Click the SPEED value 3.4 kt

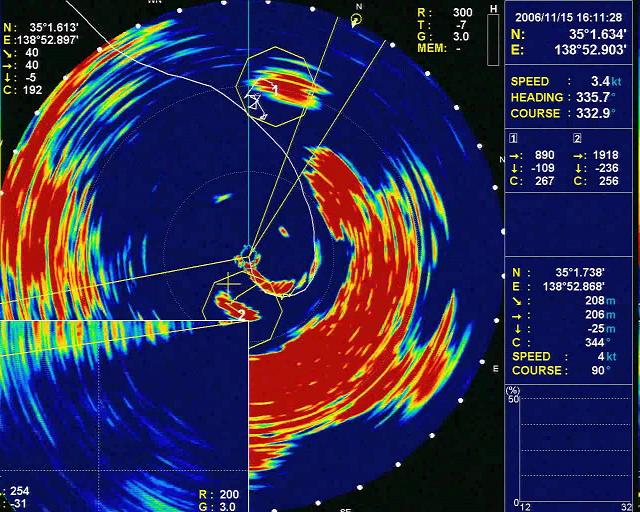click(x=606, y=81)
